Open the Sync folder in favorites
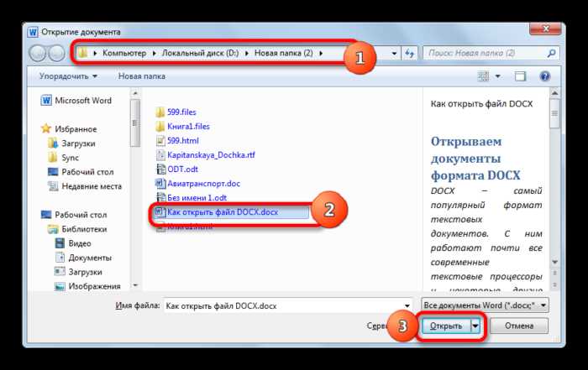588x370 pixels. coord(63,158)
